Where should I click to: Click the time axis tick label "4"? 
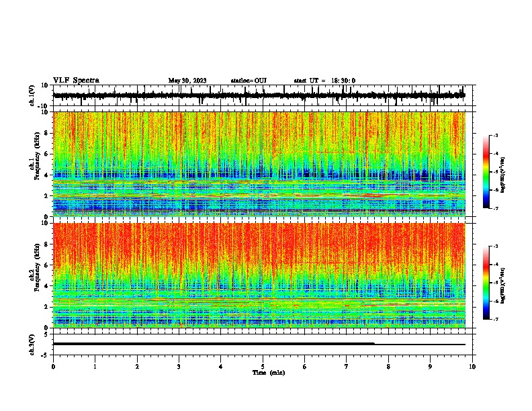point(221,367)
